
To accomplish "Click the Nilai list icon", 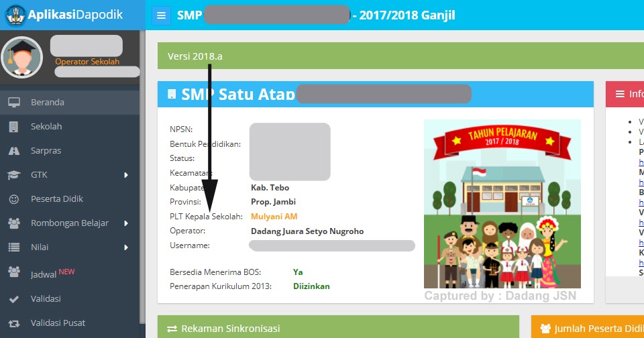I will pos(14,247).
